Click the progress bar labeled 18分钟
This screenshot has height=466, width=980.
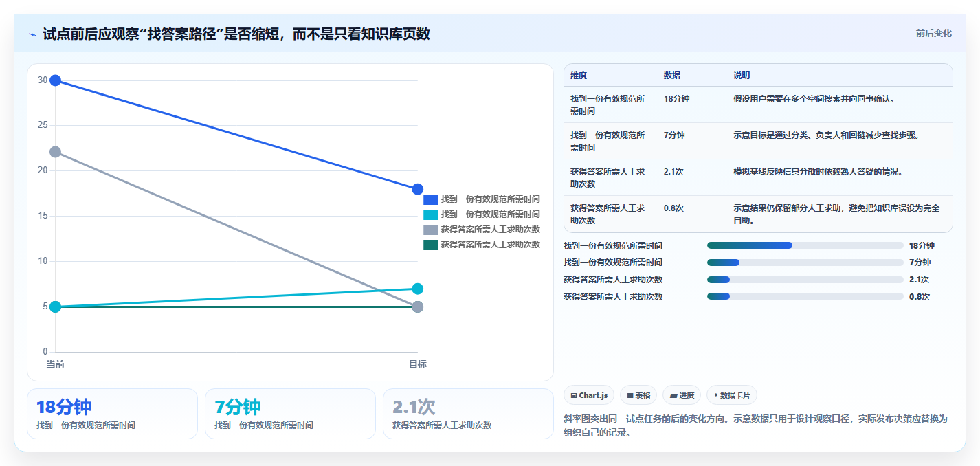point(805,245)
